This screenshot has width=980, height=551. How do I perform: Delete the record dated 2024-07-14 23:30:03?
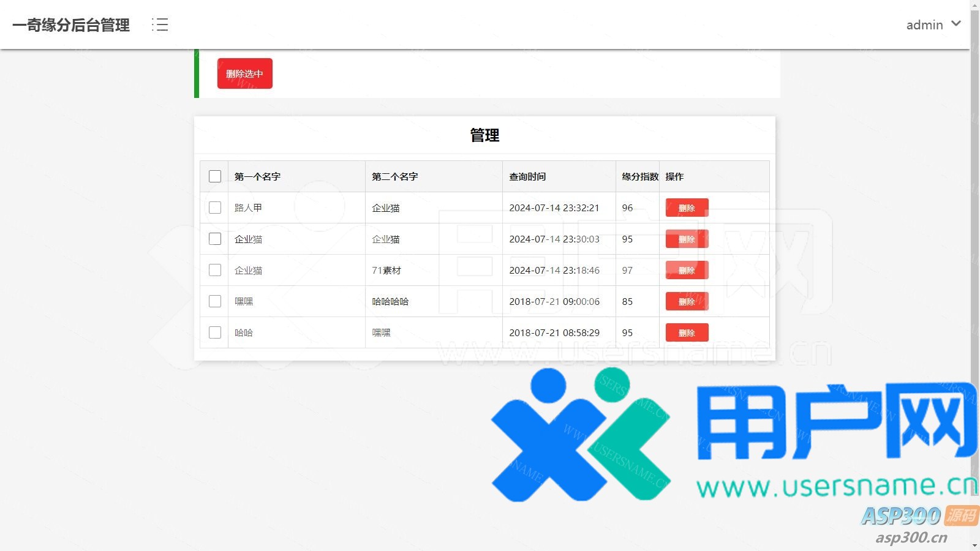coord(687,239)
